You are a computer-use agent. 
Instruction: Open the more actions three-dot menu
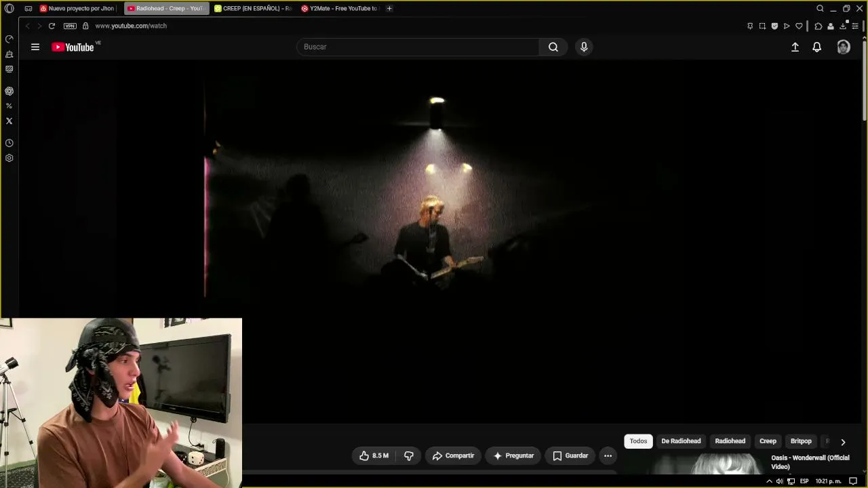608,455
